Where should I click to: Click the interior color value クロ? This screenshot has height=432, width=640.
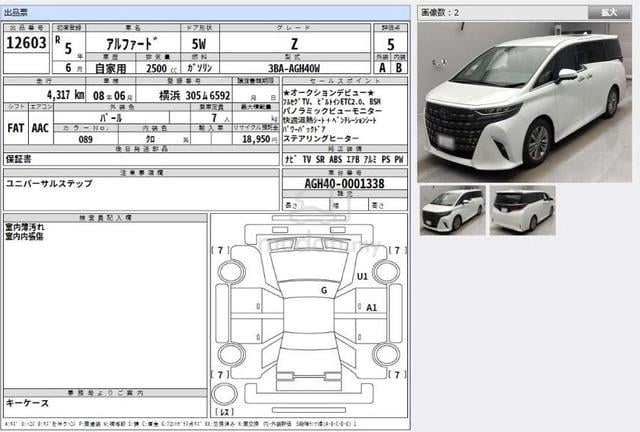click(150, 139)
